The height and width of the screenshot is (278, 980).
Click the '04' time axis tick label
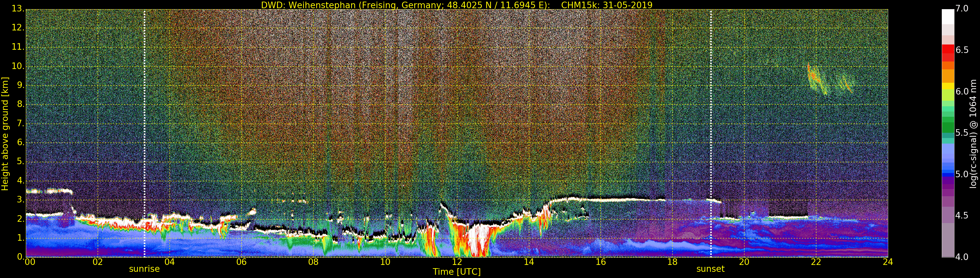point(169,262)
